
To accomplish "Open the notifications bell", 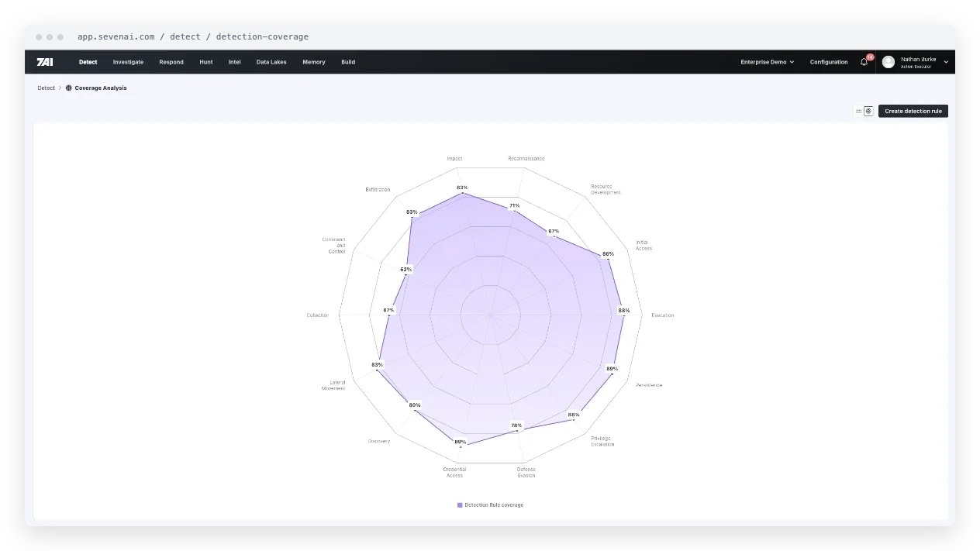I will [864, 62].
